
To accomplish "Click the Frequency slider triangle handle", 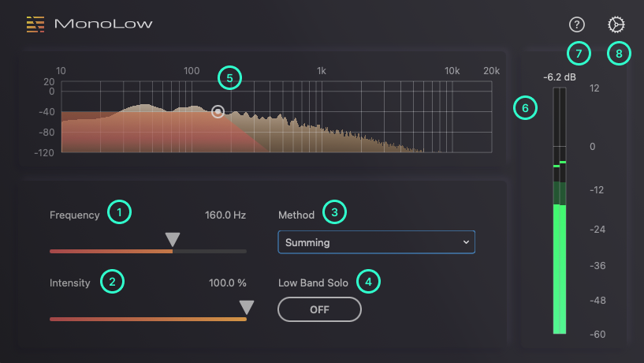I will click(173, 240).
